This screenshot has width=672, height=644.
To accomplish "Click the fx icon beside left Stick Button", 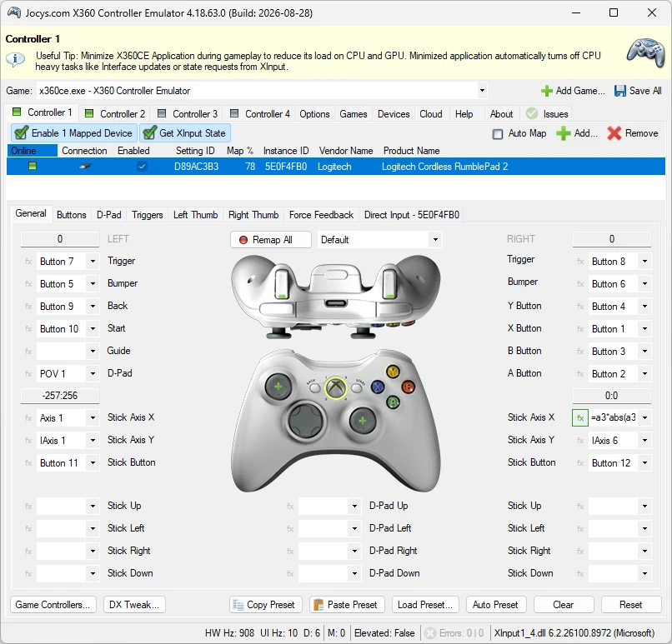I will [x=28, y=463].
